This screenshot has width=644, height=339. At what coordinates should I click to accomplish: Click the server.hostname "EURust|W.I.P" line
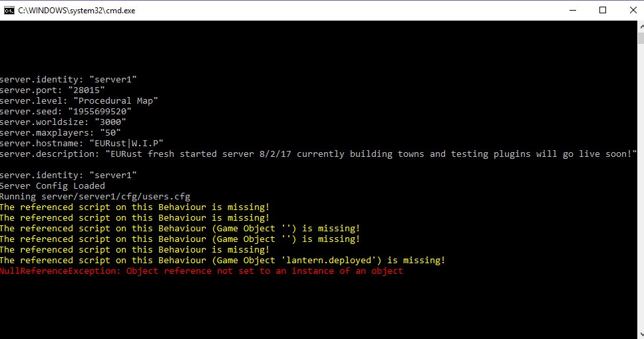tap(82, 143)
